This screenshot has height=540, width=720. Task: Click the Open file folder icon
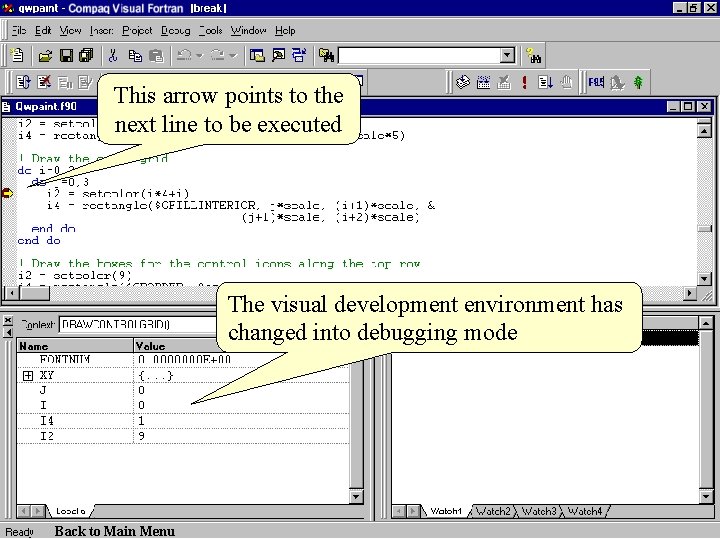tap(45, 56)
